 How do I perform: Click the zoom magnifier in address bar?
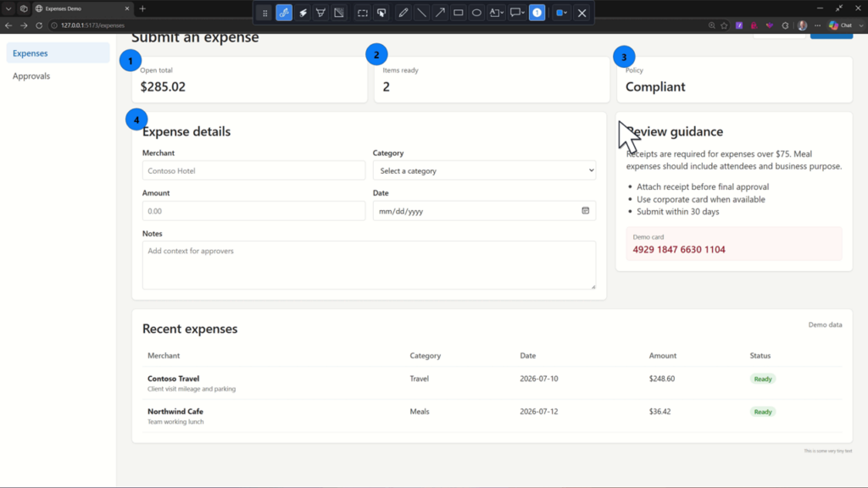point(711,25)
